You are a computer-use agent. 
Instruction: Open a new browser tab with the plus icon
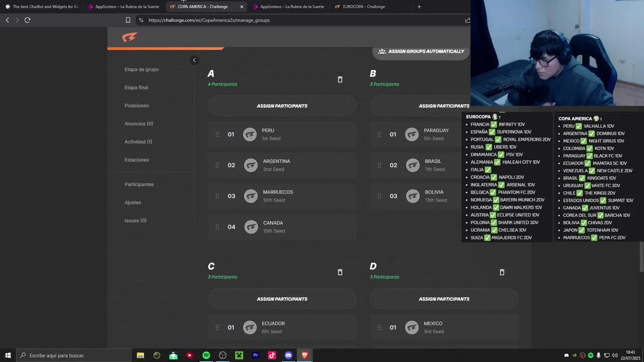coord(419,7)
